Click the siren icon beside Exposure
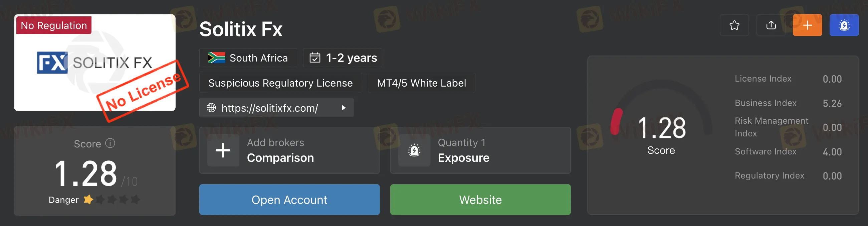 pyautogui.click(x=414, y=150)
